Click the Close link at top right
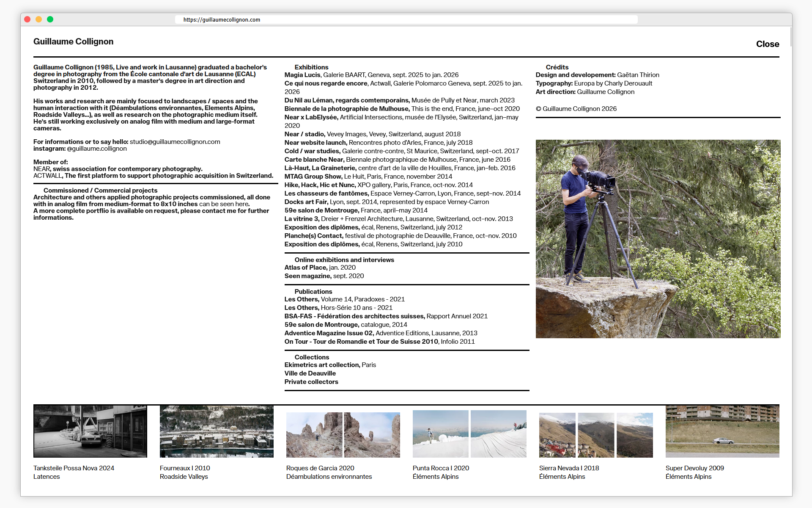Screen dimensions: 812x508 tap(767, 44)
